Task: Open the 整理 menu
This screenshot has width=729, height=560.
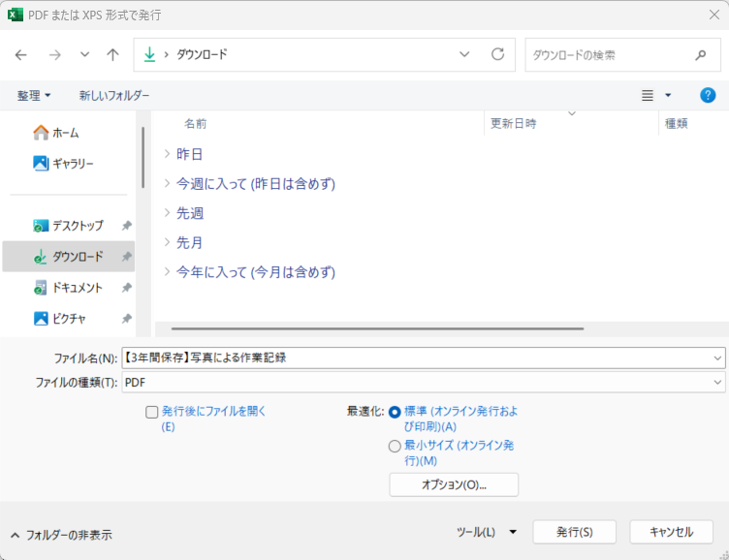Action: coord(34,96)
